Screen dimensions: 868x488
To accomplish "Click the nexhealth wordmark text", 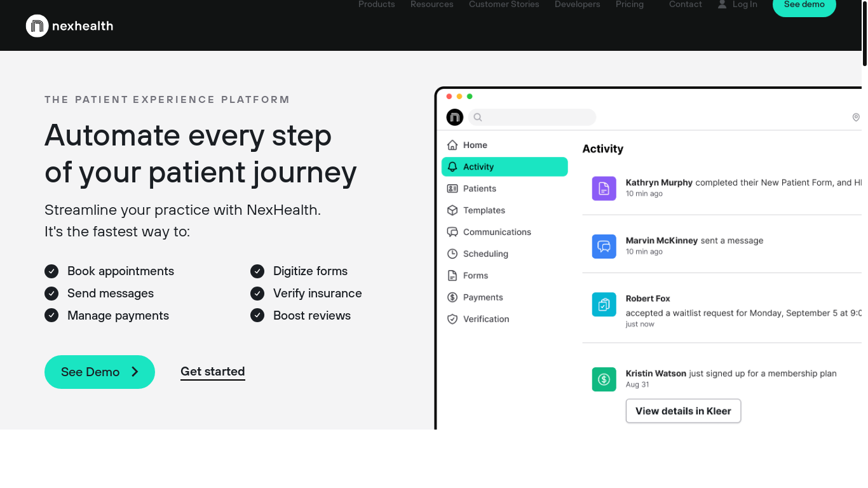I will coord(83,26).
